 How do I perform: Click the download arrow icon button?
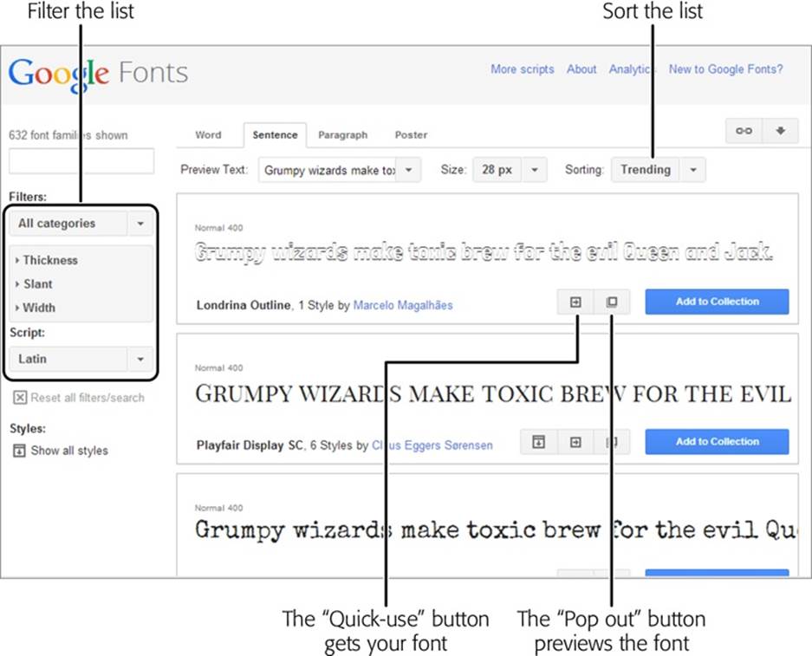pyautogui.click(x=780, y=131)
